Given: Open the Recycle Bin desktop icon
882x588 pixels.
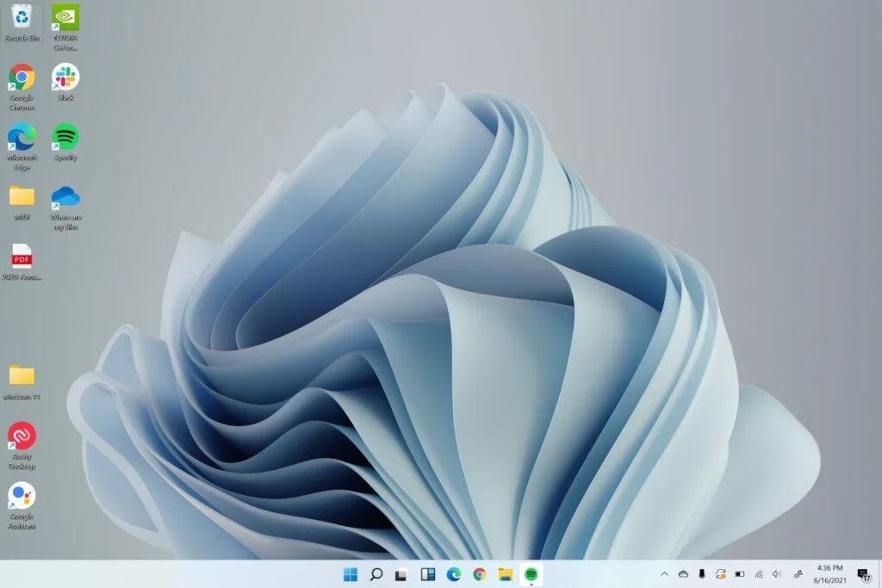Looking at the screenshot, I should click(x=22, y=23).
